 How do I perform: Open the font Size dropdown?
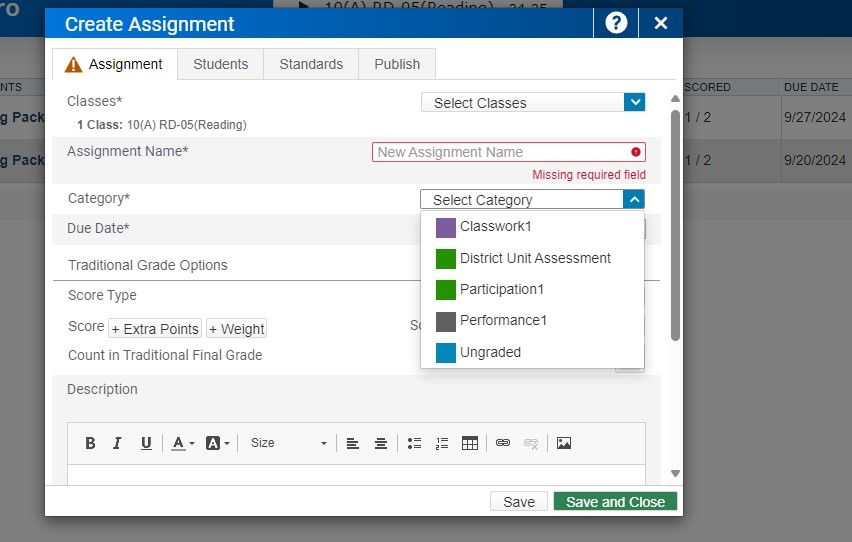click(x=288, y=443)
